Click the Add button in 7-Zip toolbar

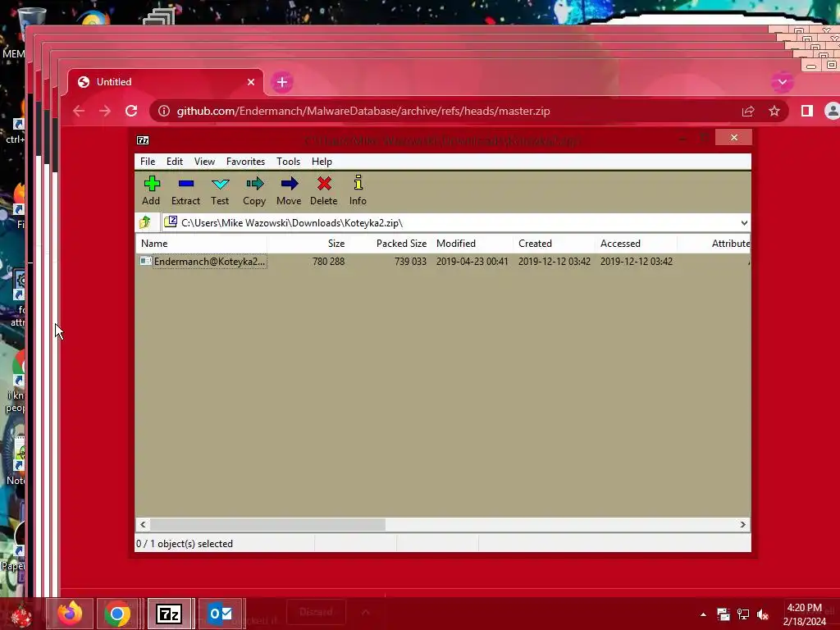click(152, 190)
